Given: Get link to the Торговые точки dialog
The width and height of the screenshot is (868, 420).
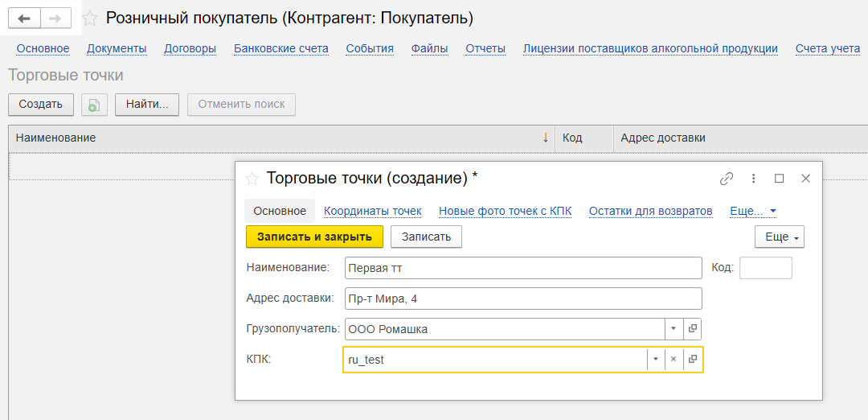Looking at the screenshot, I should (x=727, y=179).
